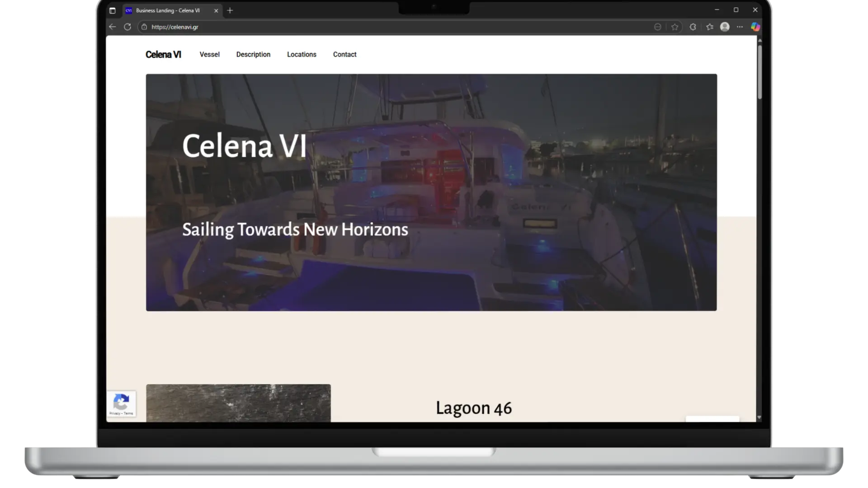868x488 pixels.
Task: Open the tab actions menu icon
Action: pyautogui.click(x=113, y=10)
